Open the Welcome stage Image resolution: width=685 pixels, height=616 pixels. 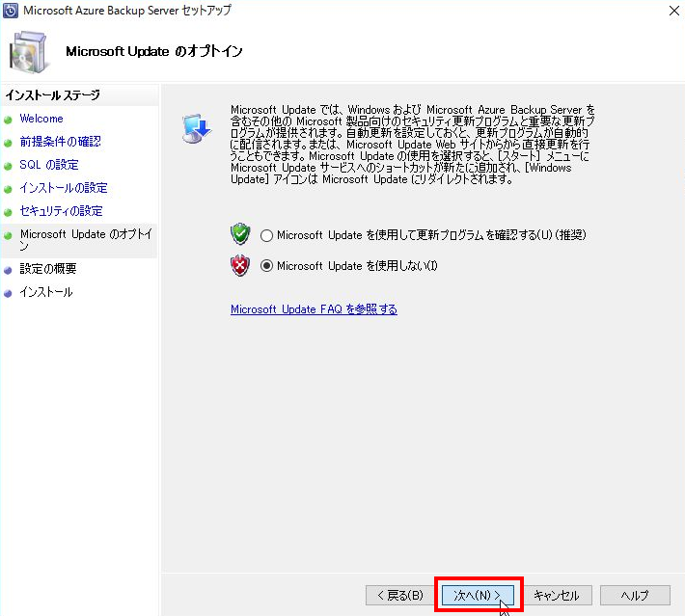(41, 119)
